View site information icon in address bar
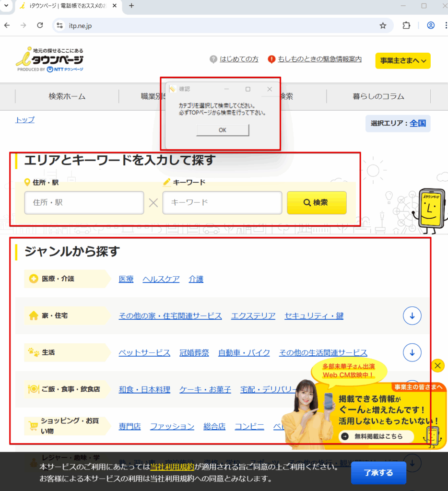 59,25
